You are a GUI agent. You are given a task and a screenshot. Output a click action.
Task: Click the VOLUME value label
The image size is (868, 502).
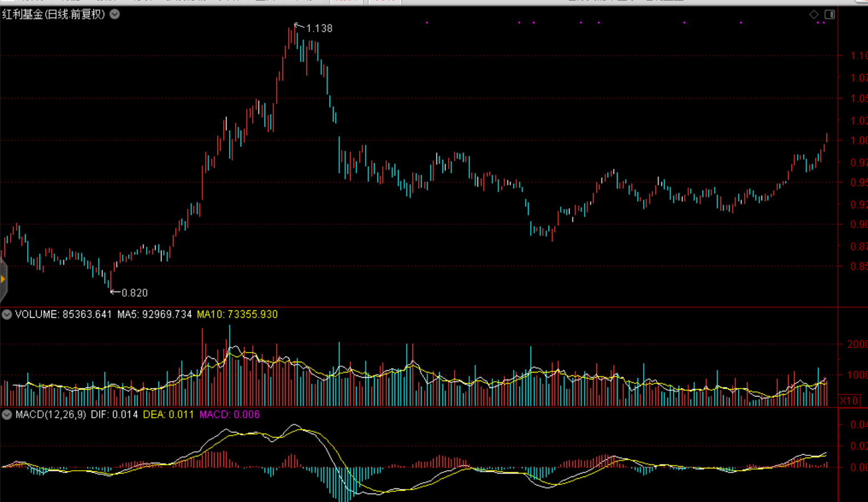point(63,314)
